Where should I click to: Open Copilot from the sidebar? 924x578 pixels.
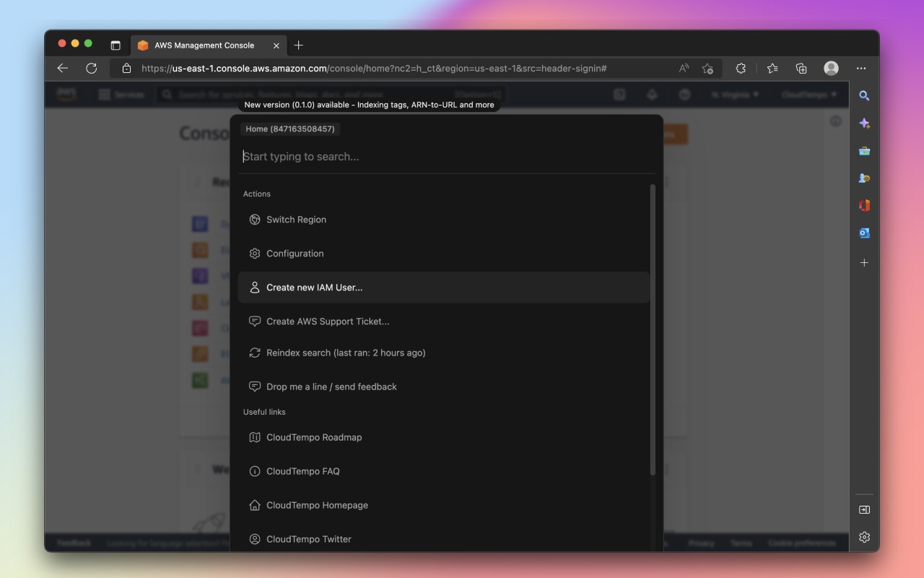pyautogui.click(x=864, y=124)
